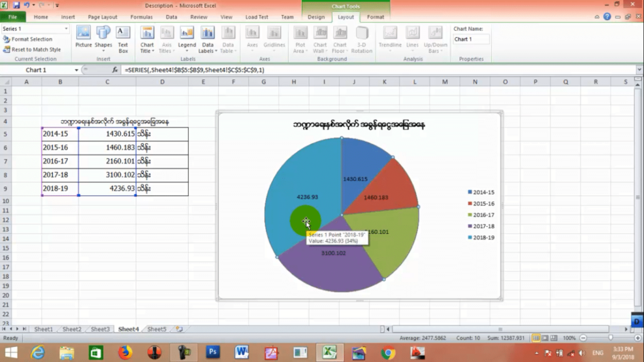644x362 pixels.
Task: Undo the last action
Action: point(26,5)
